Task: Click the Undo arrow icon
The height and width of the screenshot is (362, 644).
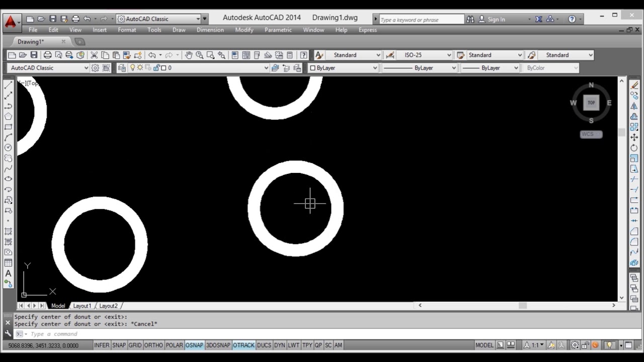Action: point(151,55)
